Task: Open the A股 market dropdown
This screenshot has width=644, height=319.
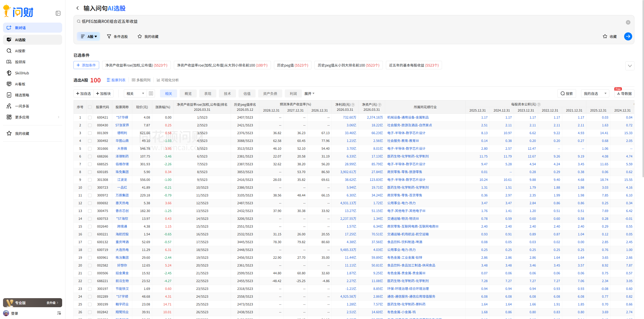Action: pos(89,36)
